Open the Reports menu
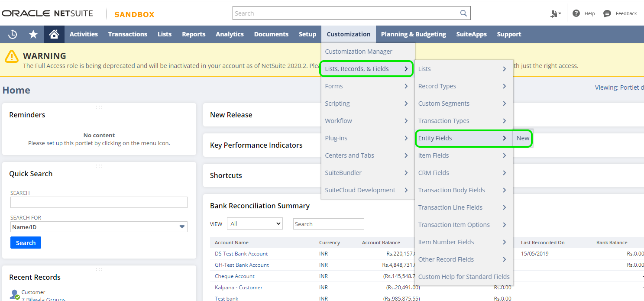The width and height of the screenshot is (644, 301). pos(194,34)
